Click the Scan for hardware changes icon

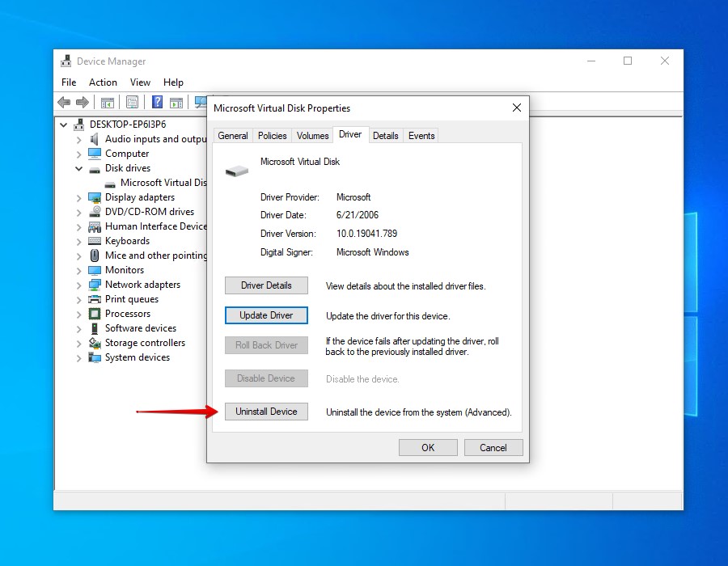pyautogui.click(x=201, y=102)
